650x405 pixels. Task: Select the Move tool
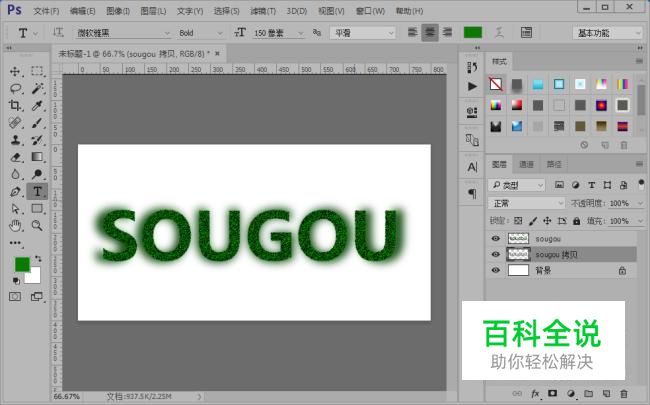15,71
